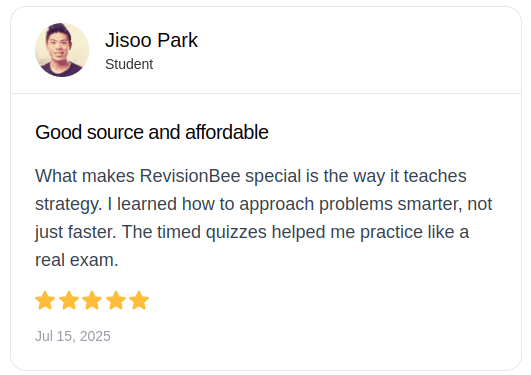Select the second rating star
This screenshot has height=375, width=531.
[69, 300]
